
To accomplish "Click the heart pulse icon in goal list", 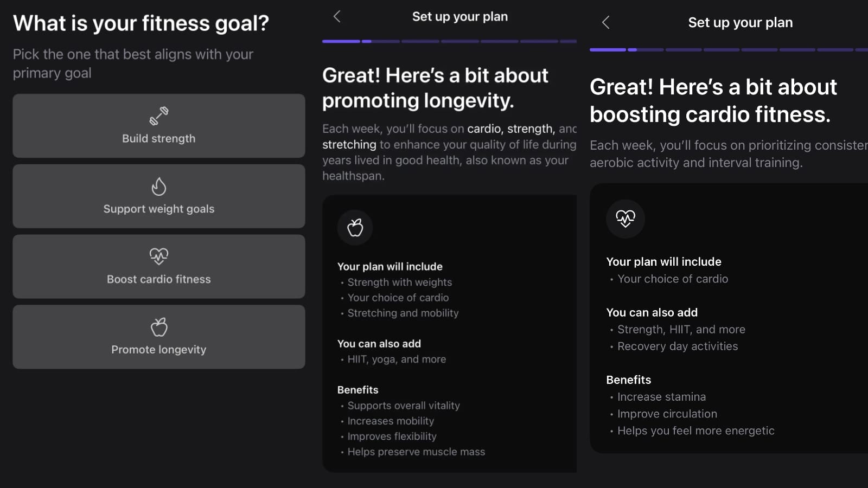I will [159, 256].
